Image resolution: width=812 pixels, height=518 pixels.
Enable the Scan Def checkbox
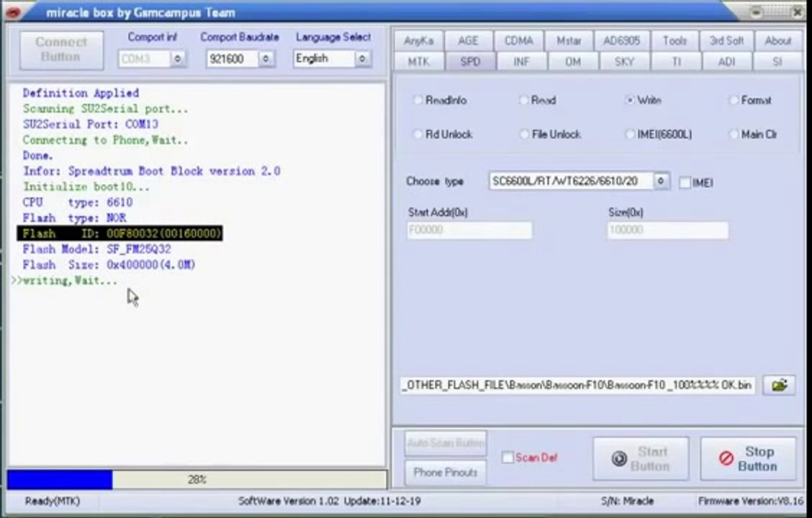tap(507, 458)
